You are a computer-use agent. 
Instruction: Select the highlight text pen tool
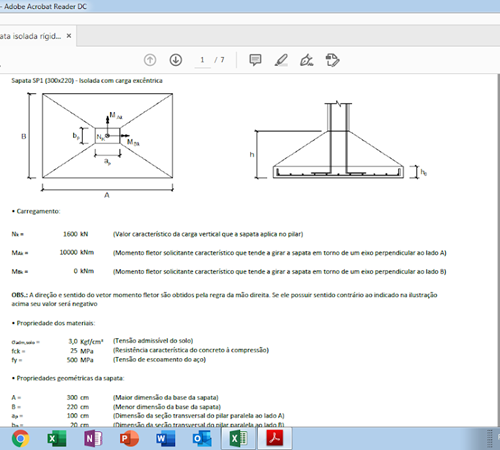coord(281,60)
